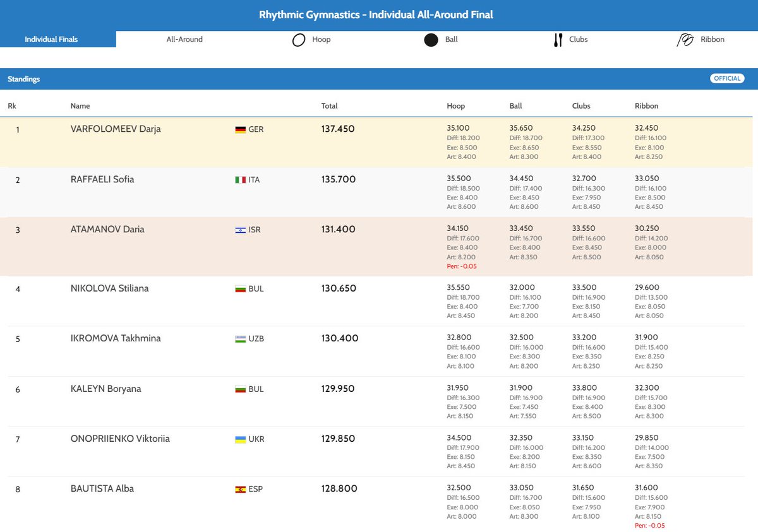This screenshot has height=532, width=758.
Task: Click Onopriienko's hoop score 34.500
Action: [x=459, y=438]
